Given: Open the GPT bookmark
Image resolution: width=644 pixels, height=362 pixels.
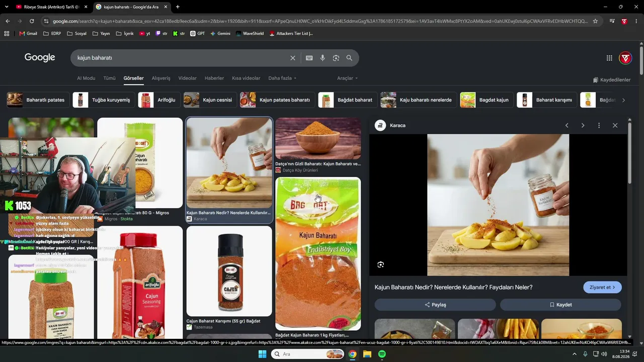Looking at the screenshot, I should click(197, 34).
